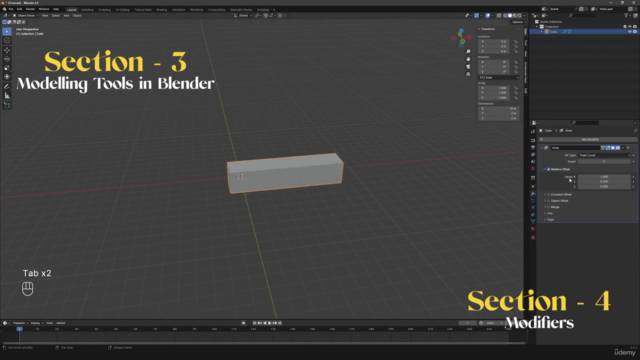Open the Edit menu
This screenshot has height=360, width=640.
point(19,9)
